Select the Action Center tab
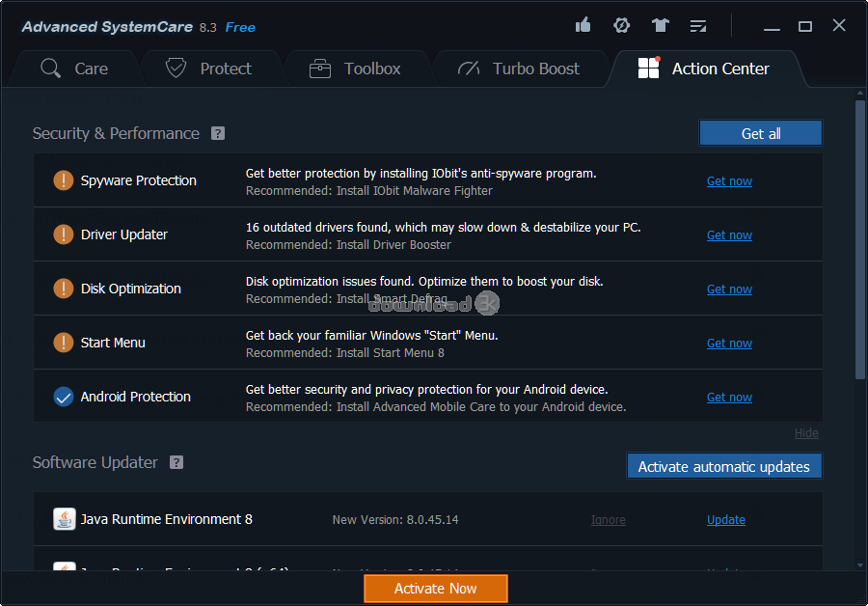868x606 pixels. pyautogui.click(x=704, y=69)
